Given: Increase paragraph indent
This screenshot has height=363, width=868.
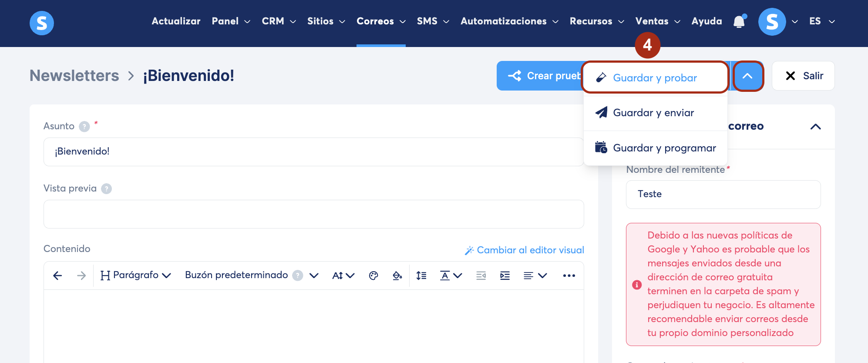Looking at the screenshot, I should 505,276.
